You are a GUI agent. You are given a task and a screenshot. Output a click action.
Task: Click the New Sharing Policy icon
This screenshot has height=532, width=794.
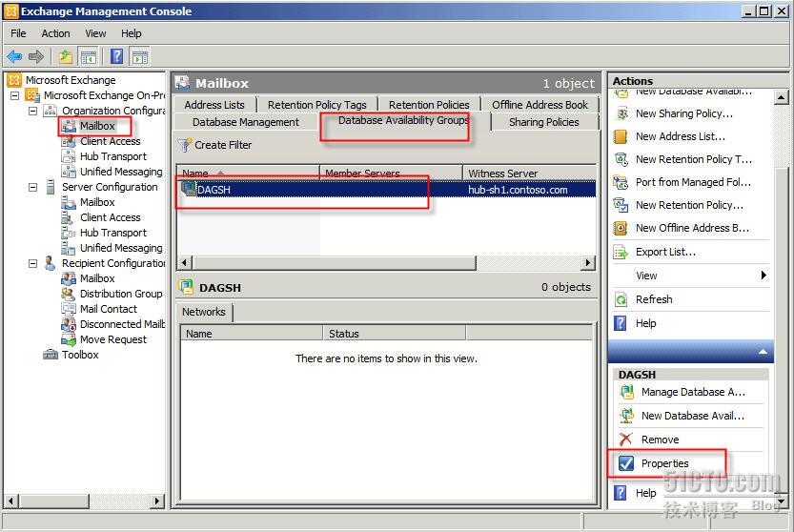coord(621,113)
